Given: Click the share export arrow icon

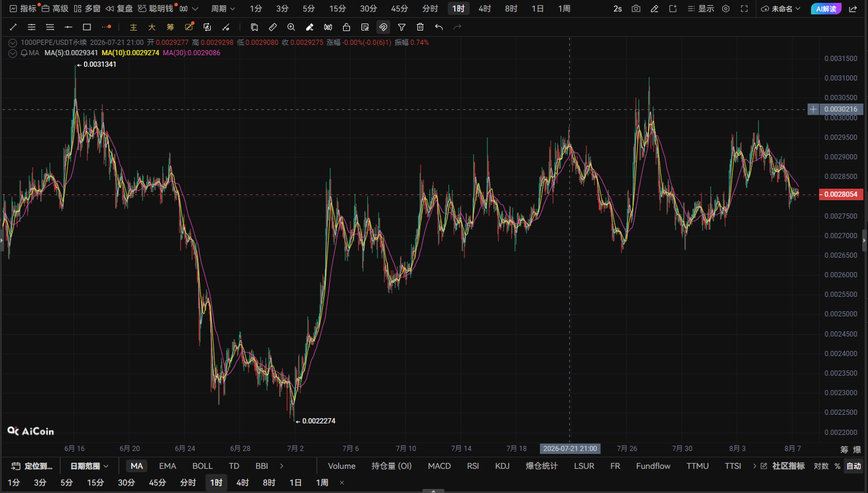Looking at the screenshot, I should coord(853,9).
